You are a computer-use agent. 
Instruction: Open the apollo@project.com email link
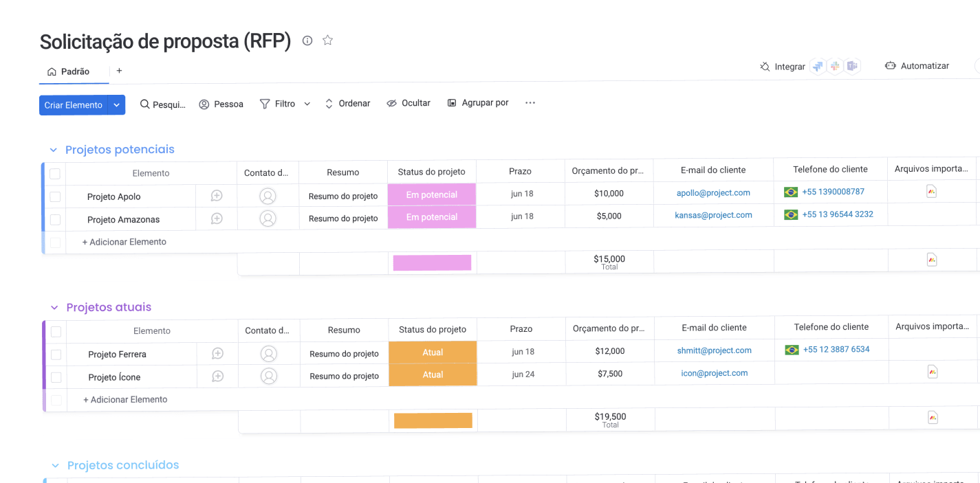click(713, 192)
